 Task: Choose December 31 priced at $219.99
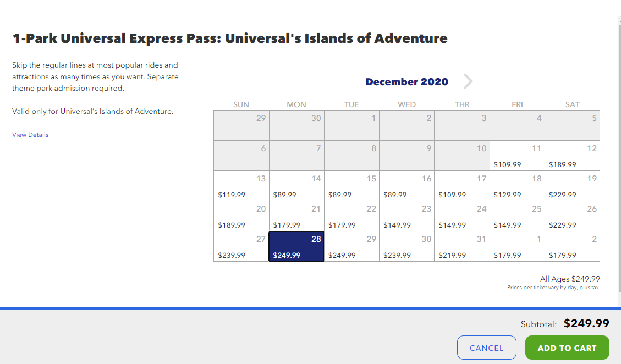click(x=462, y=246)
